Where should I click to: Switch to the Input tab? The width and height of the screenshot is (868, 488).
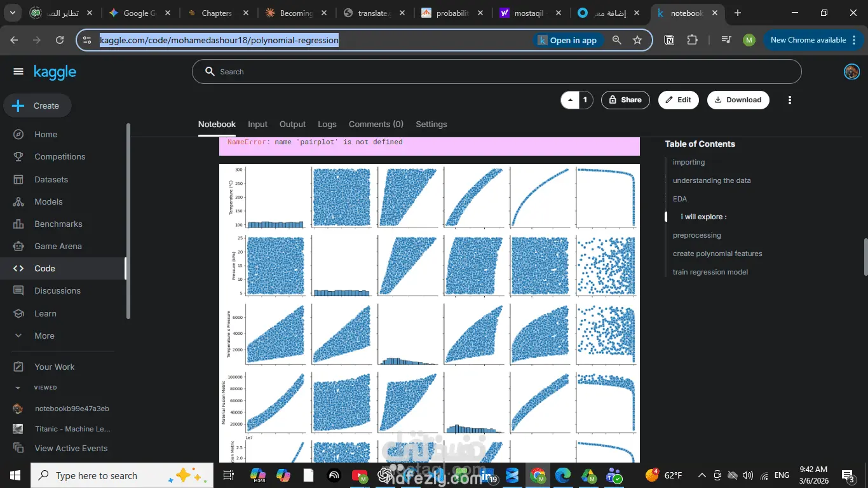coord(257,125)
